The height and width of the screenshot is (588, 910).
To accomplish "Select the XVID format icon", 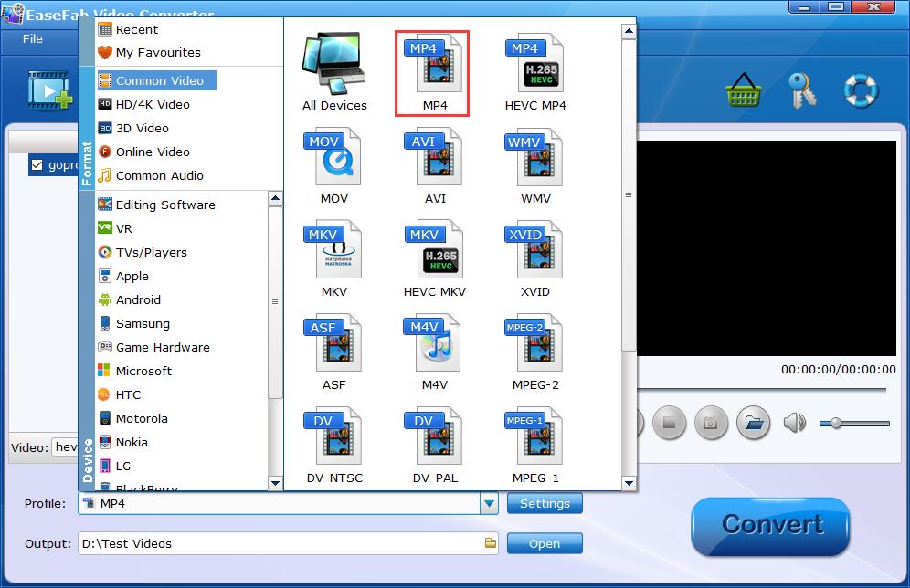I will click(x=535, y=259).
